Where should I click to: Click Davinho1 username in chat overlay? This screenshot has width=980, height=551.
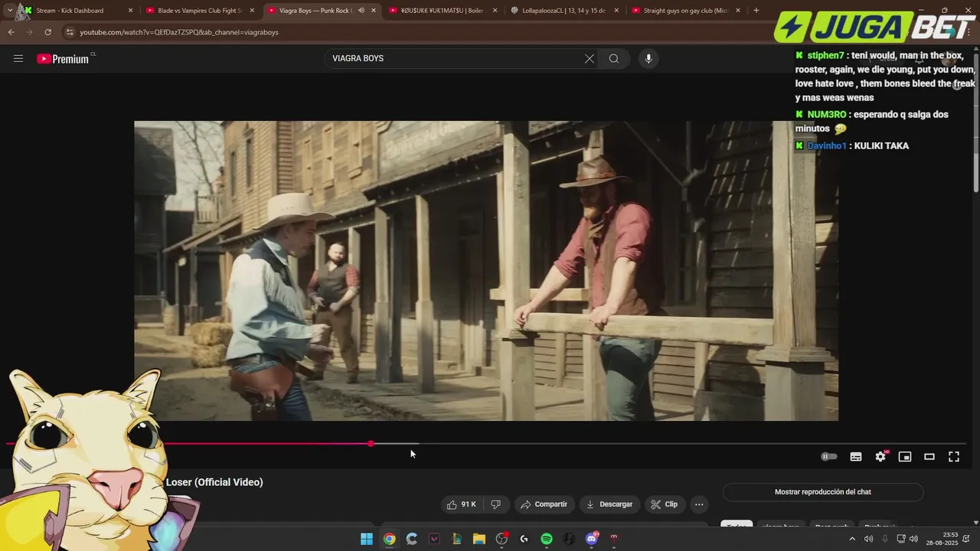[x=827, y=145]
